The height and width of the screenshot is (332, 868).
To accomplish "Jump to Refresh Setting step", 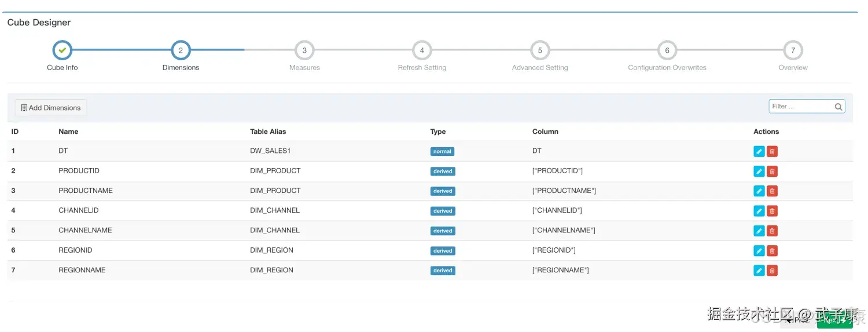I will [422, 50].
